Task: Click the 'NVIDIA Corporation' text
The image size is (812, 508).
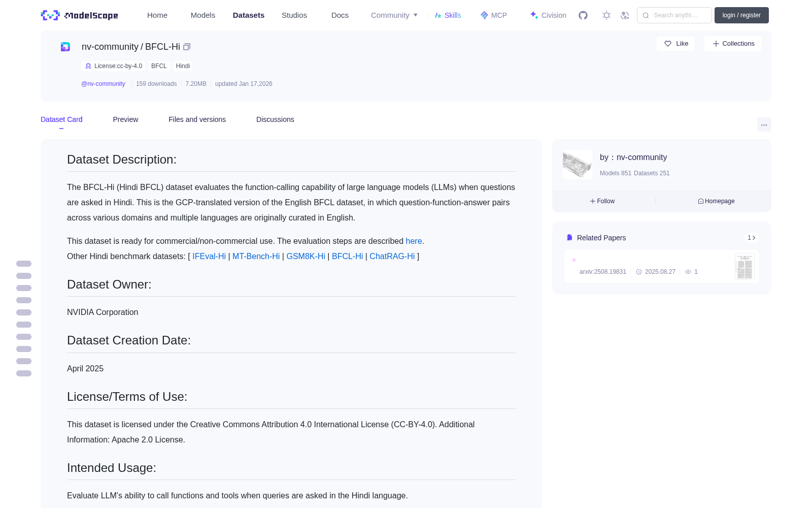Action: click(x=103, y=312)
